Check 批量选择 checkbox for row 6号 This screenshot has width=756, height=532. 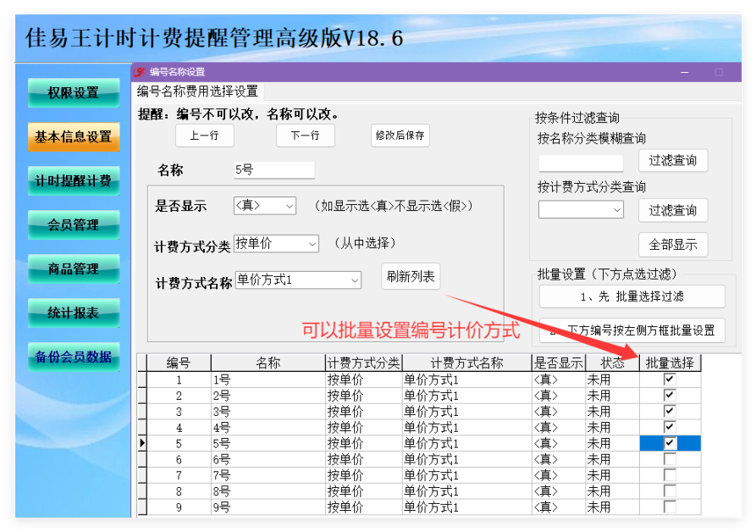coord(669,459)
